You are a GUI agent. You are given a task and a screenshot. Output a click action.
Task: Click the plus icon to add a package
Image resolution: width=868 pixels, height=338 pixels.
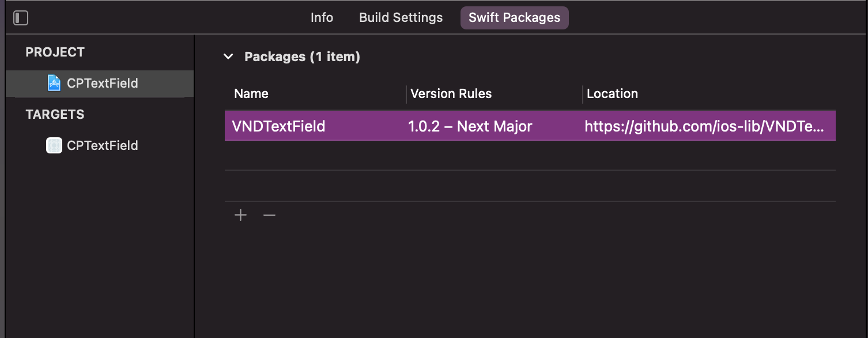click(x=240, y=215)
